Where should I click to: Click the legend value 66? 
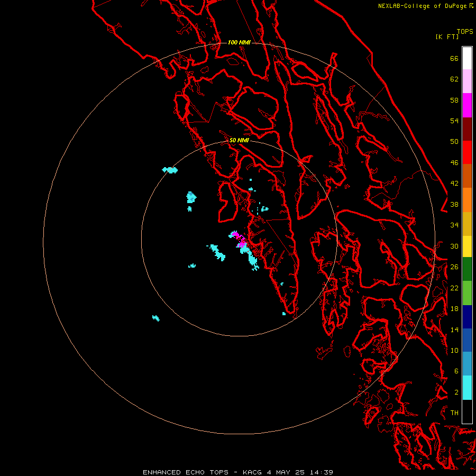click(x=454, y=59)
